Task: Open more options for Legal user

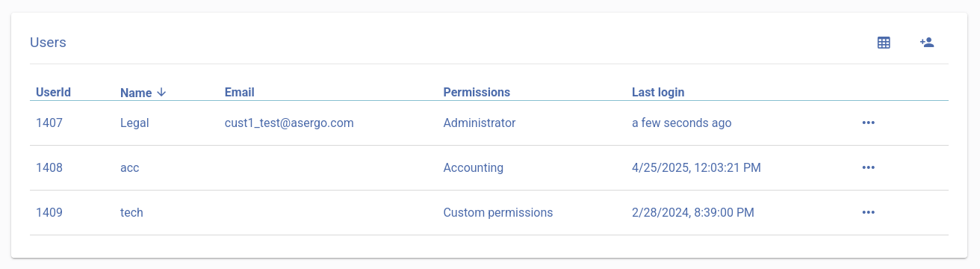Action: [x=868, y=123]
